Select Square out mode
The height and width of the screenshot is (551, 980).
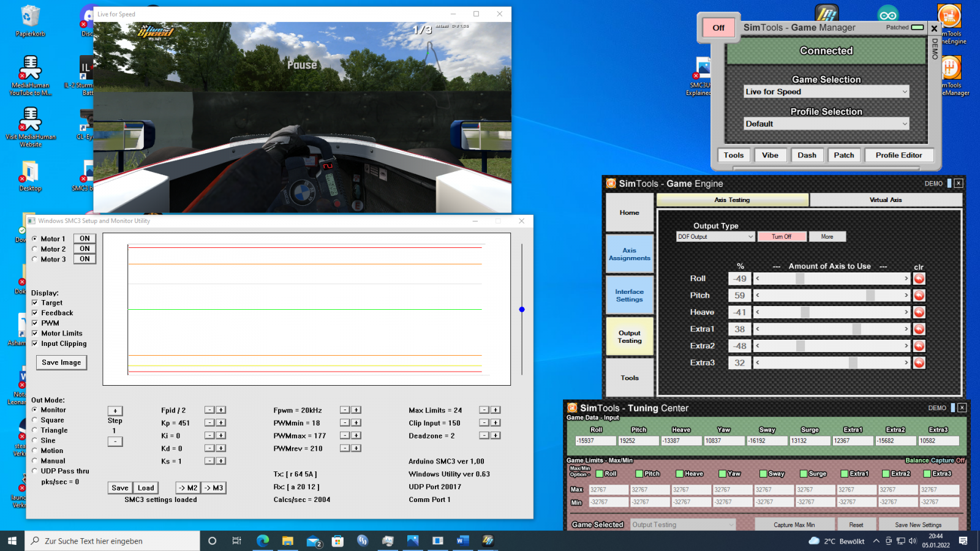pos(34,420)
